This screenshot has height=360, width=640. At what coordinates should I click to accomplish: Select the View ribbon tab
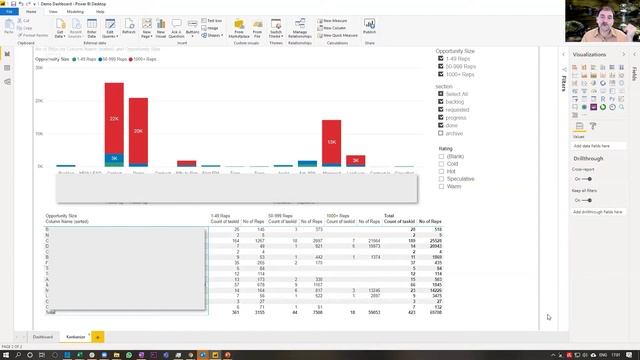[x=53, y=12]
